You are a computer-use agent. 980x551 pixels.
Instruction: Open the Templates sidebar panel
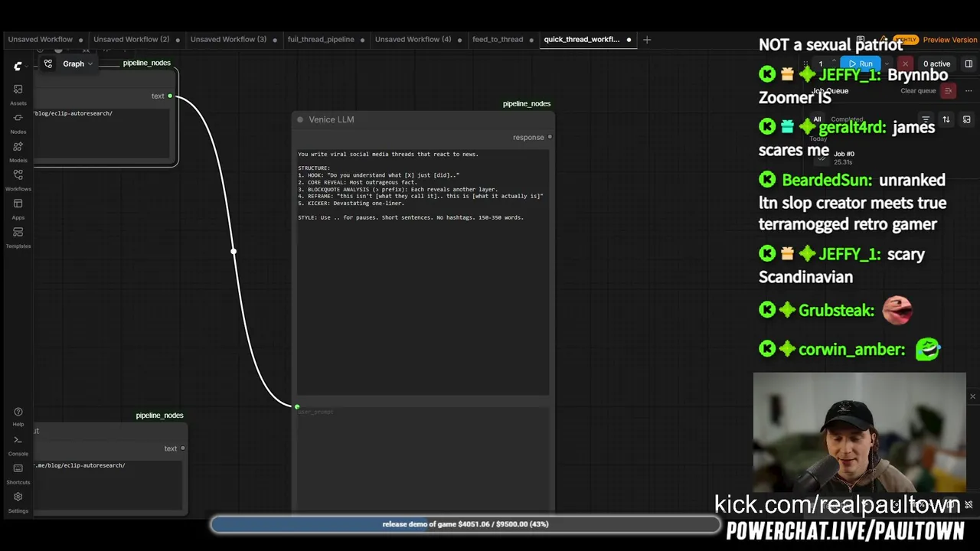[18, 237]
